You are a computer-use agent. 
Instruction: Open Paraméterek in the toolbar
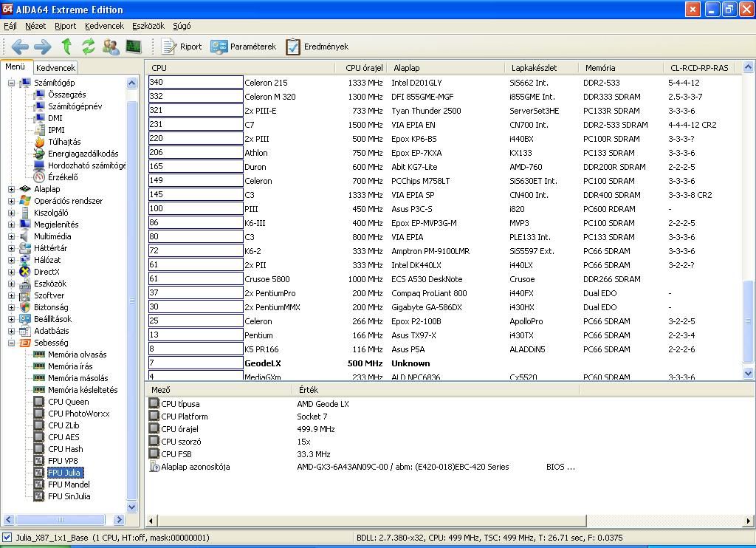pos(243,47)
